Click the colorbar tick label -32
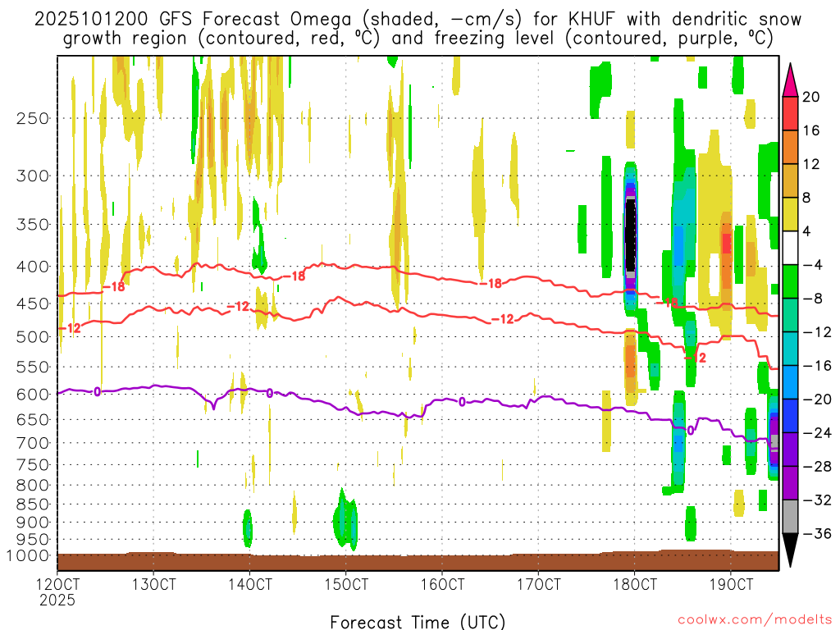This screenshot has width=840, height=630. click(817, 500)
